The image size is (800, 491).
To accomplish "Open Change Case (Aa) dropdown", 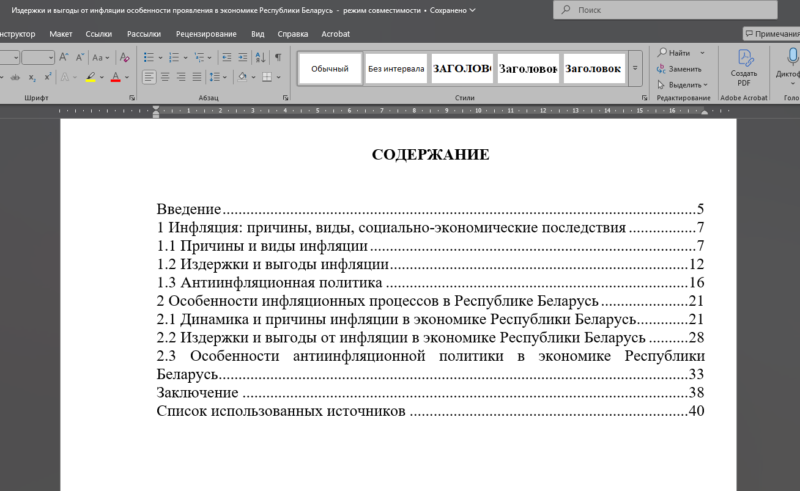I will pos(101,57).
